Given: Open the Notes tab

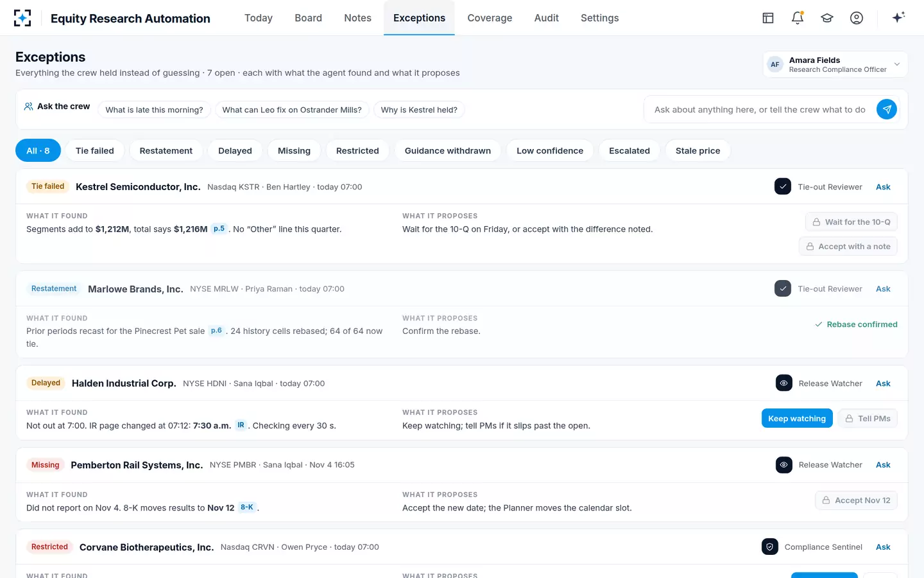Looking at the screenshot, I should (x=357, y=18).
